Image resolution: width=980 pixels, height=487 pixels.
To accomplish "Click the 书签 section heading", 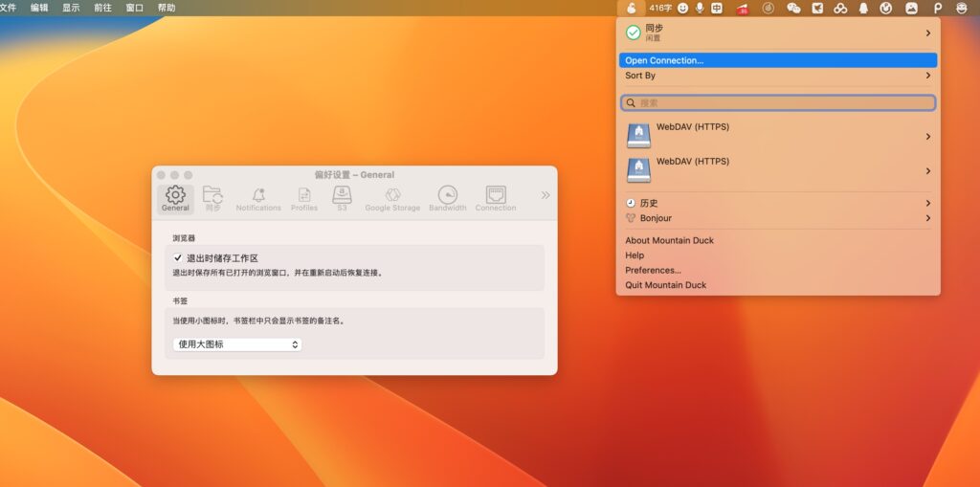I will (x=180, y=300).
